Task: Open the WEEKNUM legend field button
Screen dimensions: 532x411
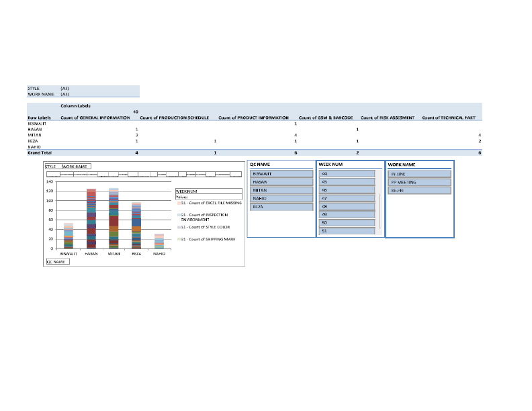Action: tap(209, 191)
